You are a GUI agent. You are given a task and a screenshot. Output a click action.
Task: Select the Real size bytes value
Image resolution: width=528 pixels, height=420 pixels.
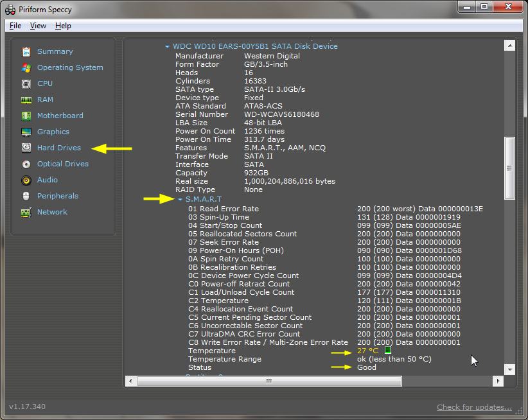click(x=290, y=181)
